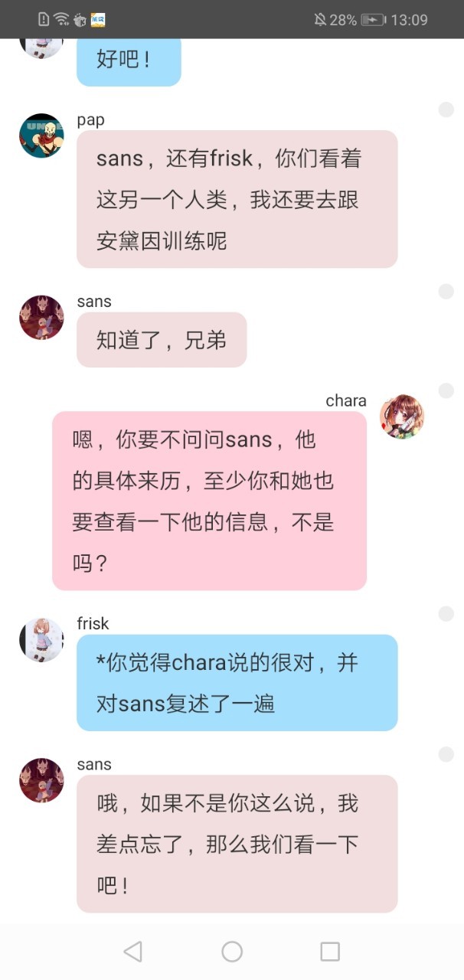Tap the Android home circle button
This screenshot has width=464, height=980.
point(232,951)
